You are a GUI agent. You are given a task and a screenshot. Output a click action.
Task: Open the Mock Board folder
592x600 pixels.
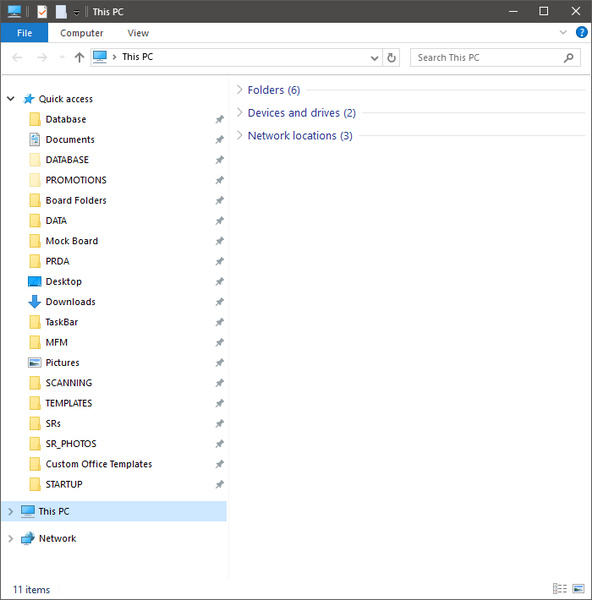72,241
